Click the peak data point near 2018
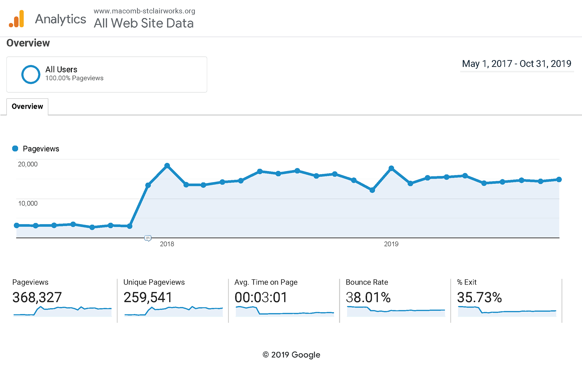 pos(167,166)
